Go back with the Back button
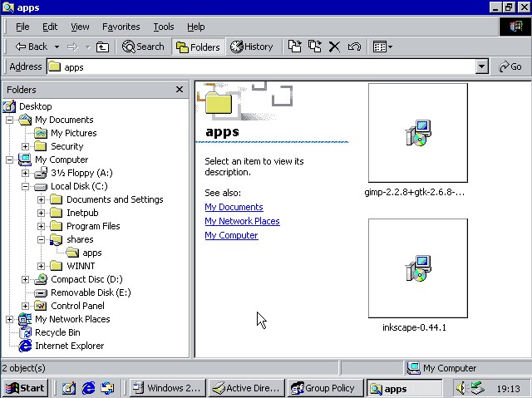The height and width of the screenshot is (398, 532). (32, 47)
